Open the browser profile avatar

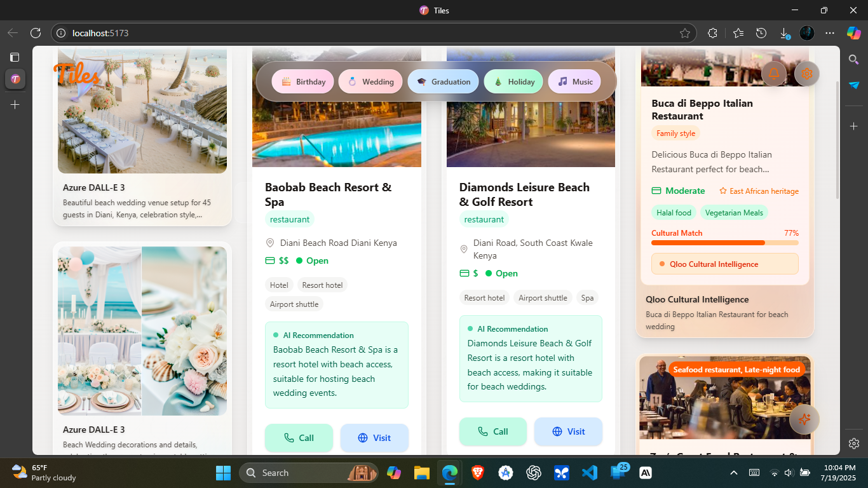pos(807,33)
